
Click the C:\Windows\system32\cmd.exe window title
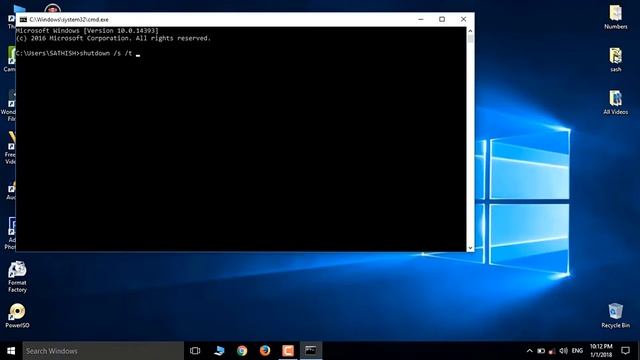[x=69, y=20]
